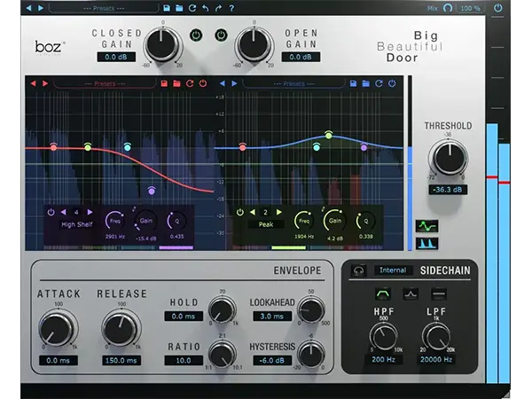Click the Ratio 10.0 value field
The width and height of the screenshot is (532, 399).
pyautogui.click(x=184, y=360)
